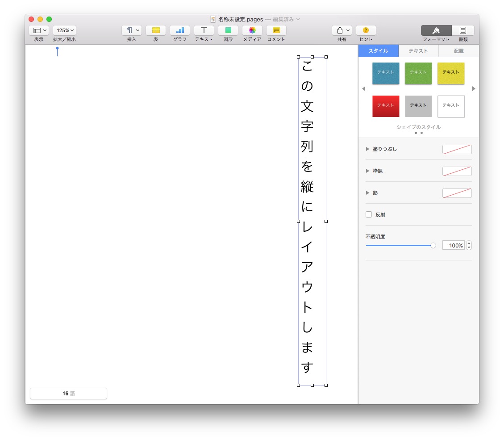Open the Share (共有) button
This screenshot has width=504, height=440.
click(342, 30)
